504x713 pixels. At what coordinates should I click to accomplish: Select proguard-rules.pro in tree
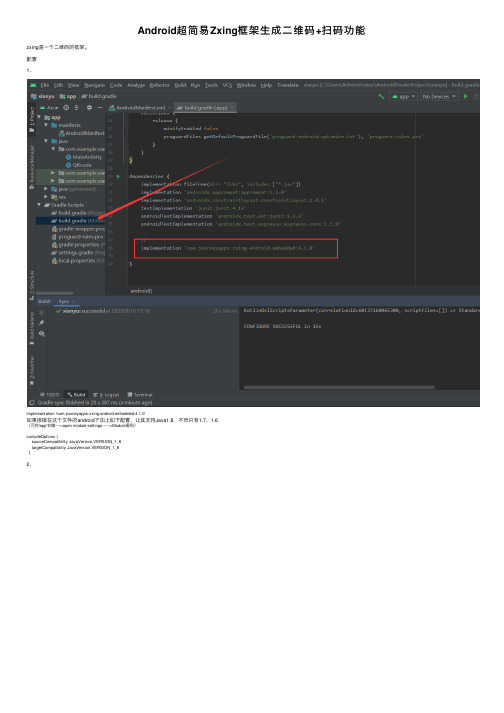pyautogui.click(x=78, y=237)
